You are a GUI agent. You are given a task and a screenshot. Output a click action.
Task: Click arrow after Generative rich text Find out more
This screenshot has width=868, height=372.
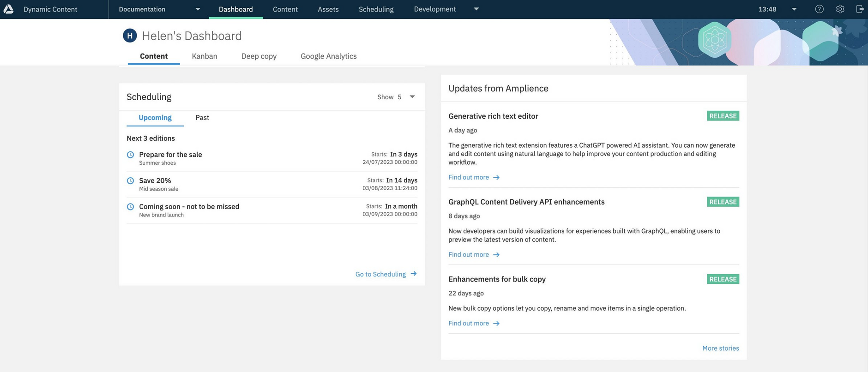pos(496,177)
